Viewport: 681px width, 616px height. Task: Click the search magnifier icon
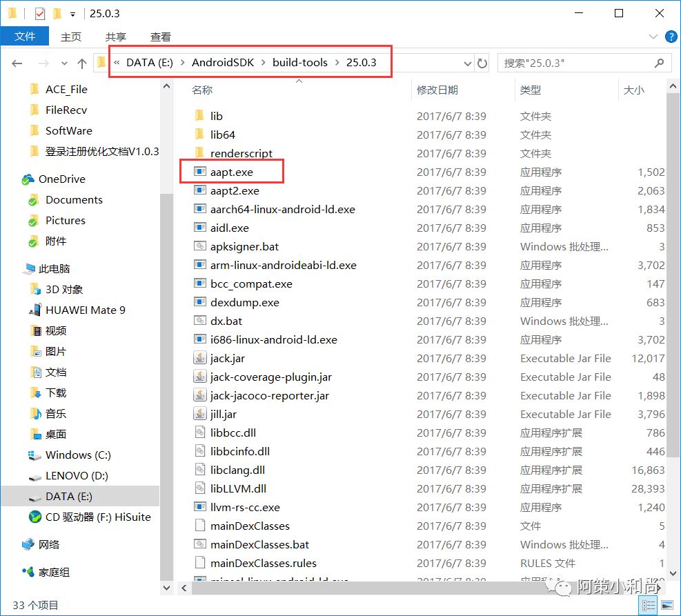659,63
